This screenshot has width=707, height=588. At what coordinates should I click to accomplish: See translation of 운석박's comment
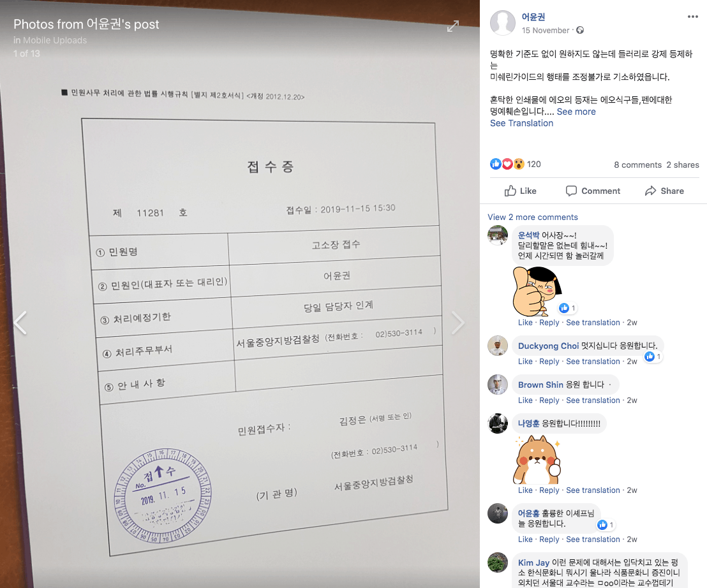tap(593, 323)
